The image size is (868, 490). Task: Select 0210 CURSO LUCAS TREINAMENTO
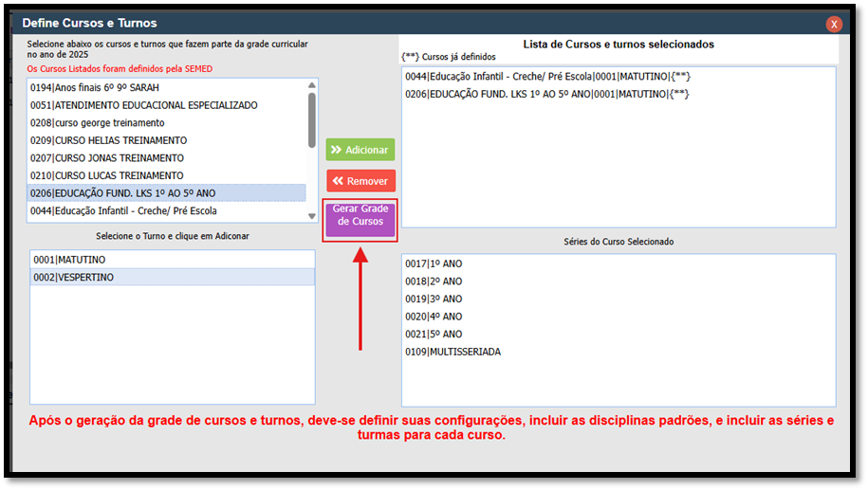click(106, 175)
